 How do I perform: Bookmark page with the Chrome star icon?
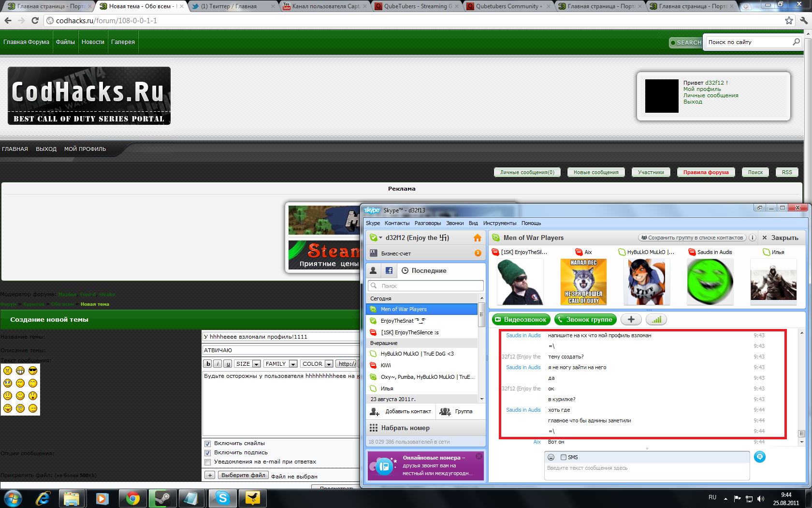789,20
